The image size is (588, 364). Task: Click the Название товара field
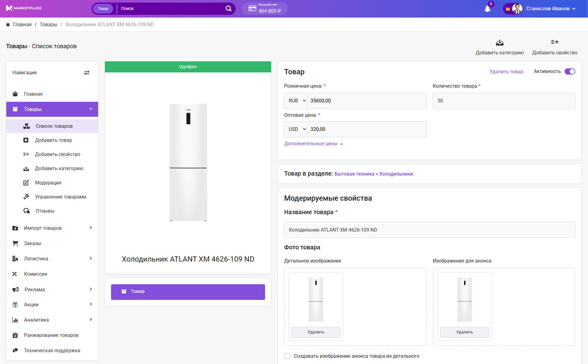coord(429,230)
